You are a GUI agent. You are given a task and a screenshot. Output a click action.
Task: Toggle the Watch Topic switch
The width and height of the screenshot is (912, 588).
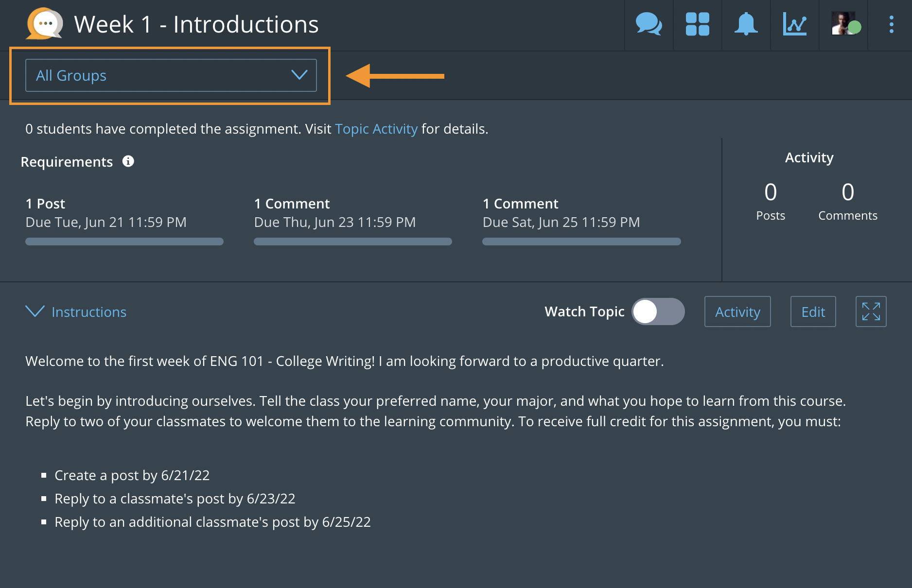pos(658,311)
